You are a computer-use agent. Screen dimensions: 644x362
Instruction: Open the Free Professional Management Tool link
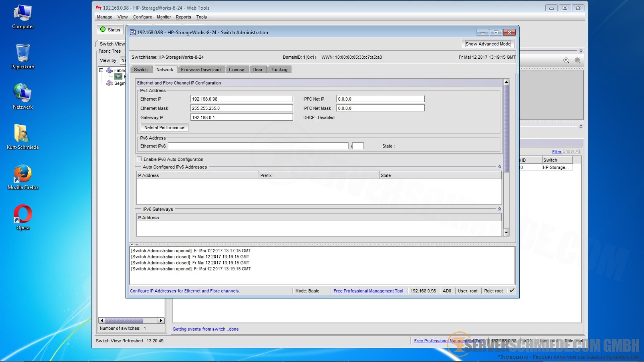click(x=368, y=291)
